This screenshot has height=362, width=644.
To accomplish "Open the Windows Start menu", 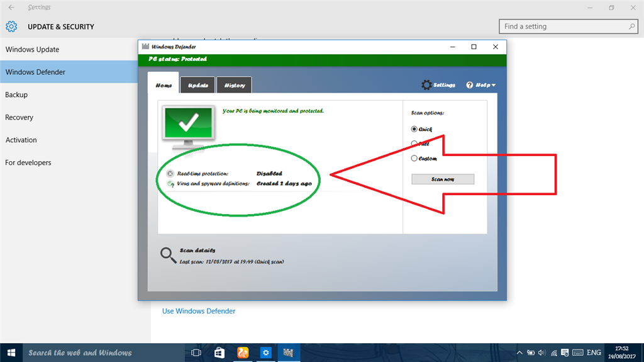I will (11, 353).
